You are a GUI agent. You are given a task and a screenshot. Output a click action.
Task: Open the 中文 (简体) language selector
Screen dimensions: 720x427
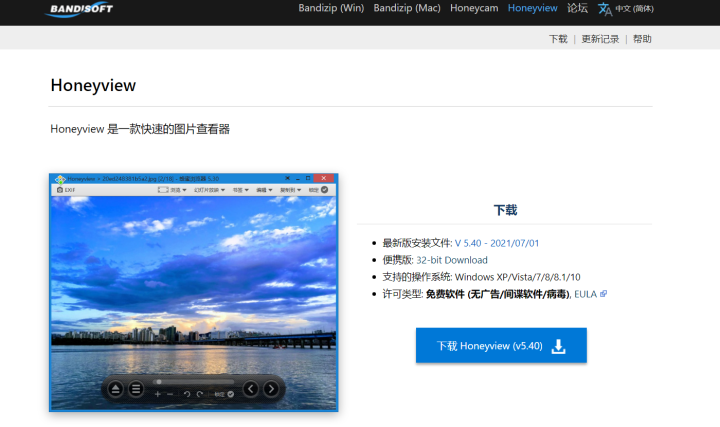pyautogui.click(x=634, y=9)
